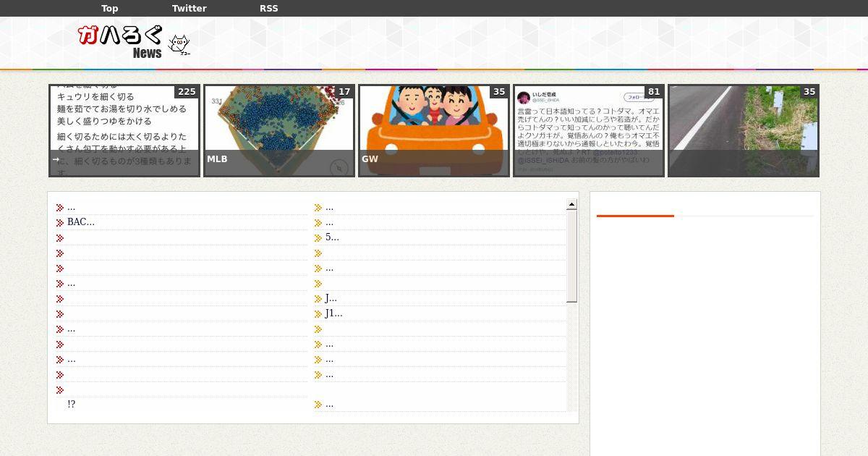Click the news list scrollbar thumb

point(571,256)
